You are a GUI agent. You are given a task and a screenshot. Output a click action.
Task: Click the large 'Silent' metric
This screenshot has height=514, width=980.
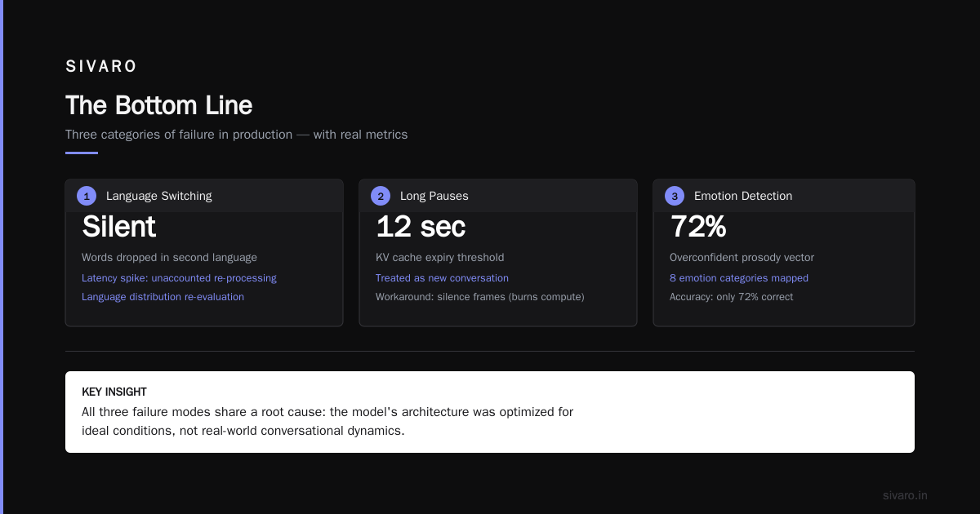[119, 227]
